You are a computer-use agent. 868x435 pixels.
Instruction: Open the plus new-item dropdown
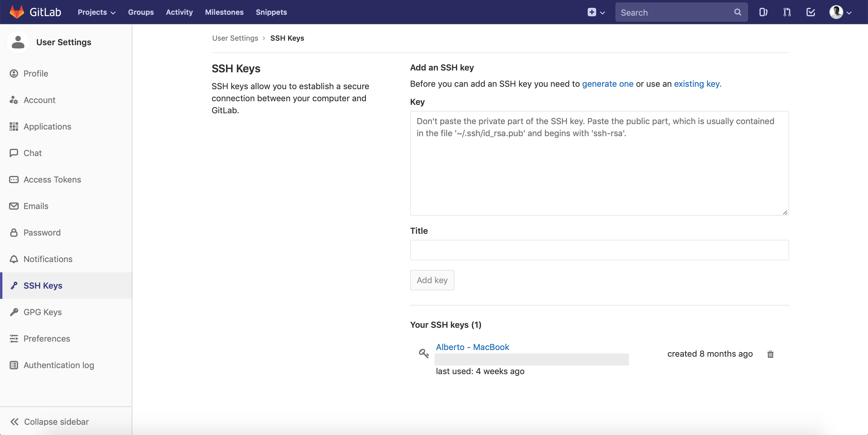pyautogui.click(x=596, y=12)
